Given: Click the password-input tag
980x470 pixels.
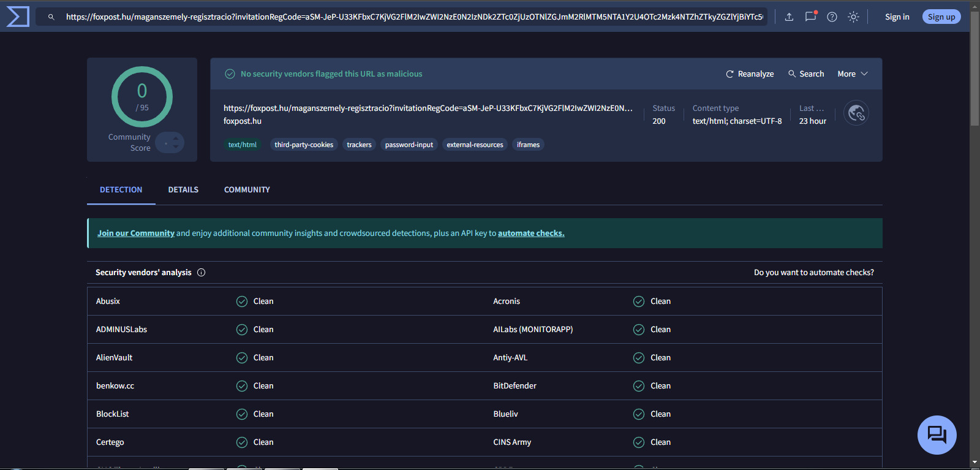Looking at the screenshot, I should (x=409, y=145).
